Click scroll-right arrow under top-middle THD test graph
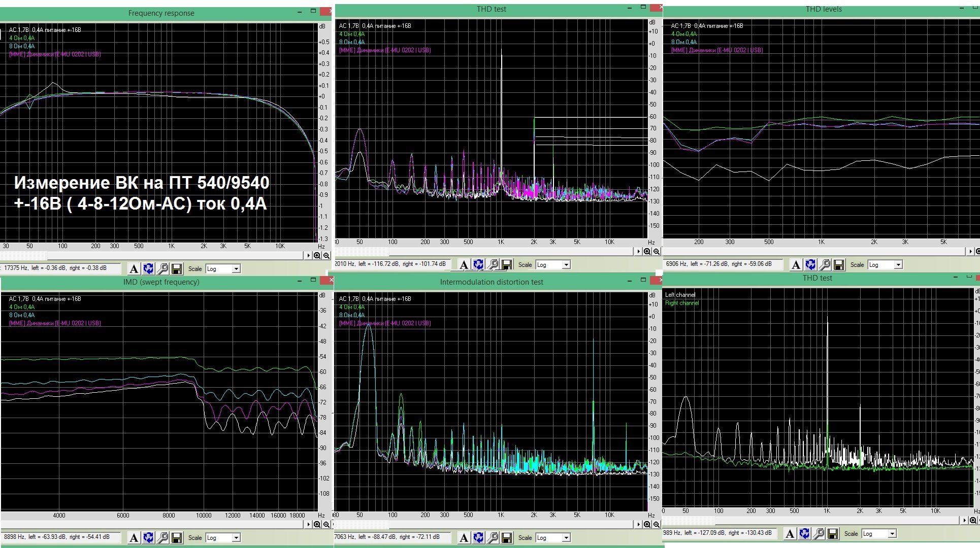 tap(638, 252)
